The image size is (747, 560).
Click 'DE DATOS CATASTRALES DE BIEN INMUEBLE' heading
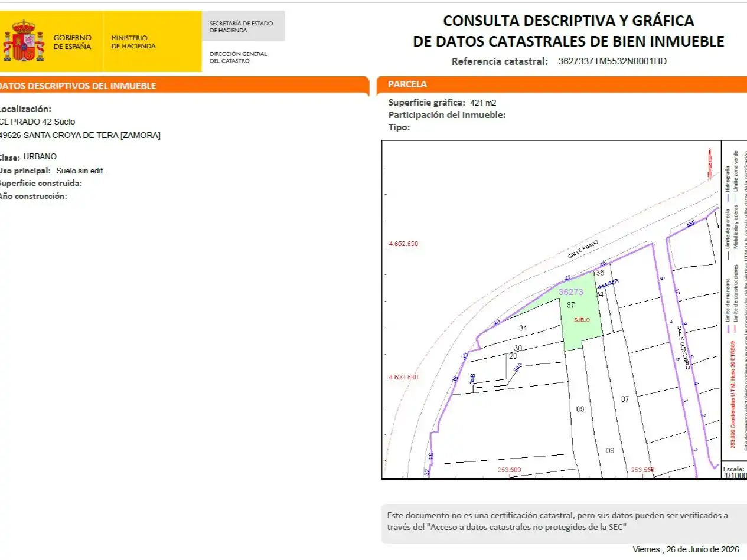click(568, 41)
